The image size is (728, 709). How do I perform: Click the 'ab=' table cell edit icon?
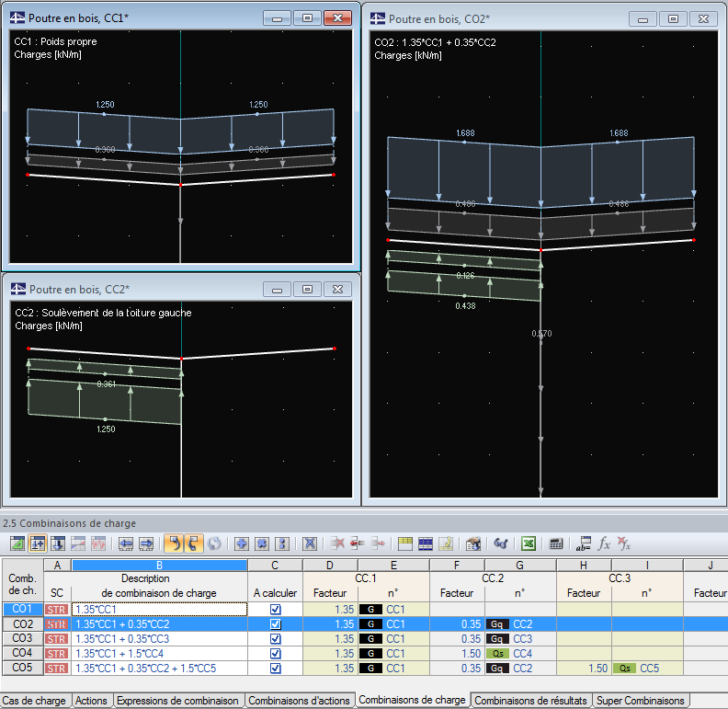[x=584, y=543]
